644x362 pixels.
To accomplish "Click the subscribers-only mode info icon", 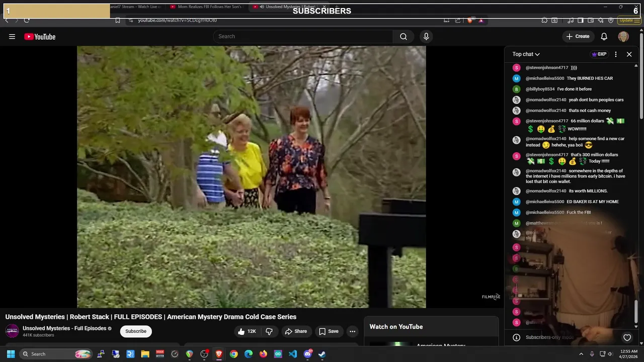I will [x=516, y=337].
